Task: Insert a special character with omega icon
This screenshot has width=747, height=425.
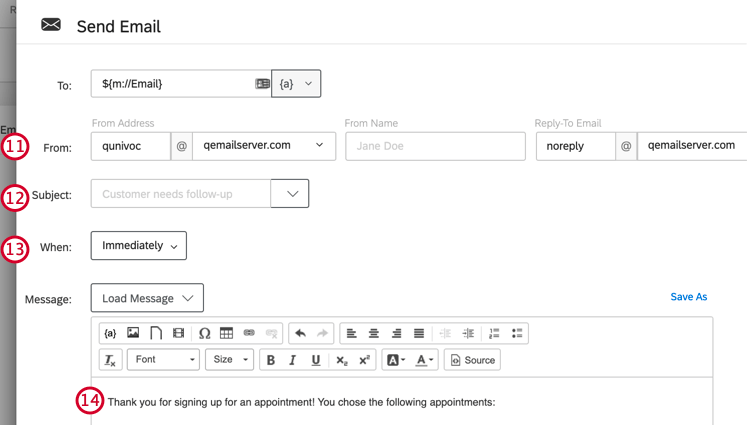Action: click(204, 333)
